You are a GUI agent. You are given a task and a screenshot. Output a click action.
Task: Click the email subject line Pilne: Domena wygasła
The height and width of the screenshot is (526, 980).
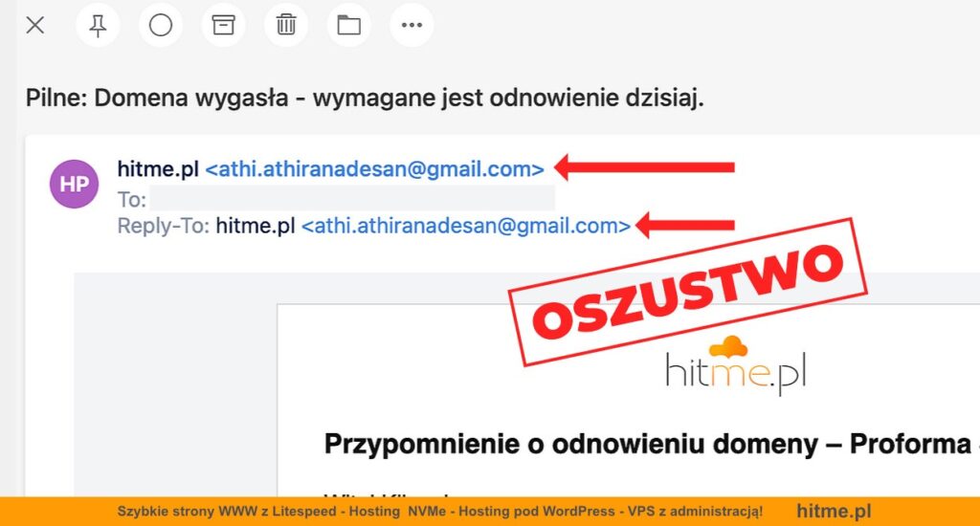pyautogui.click(x=365, y=99)
